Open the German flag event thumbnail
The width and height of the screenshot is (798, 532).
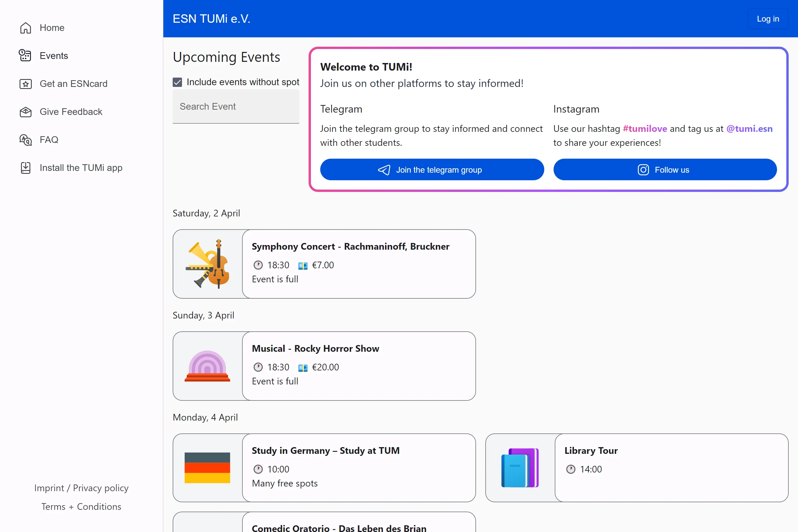207,468
